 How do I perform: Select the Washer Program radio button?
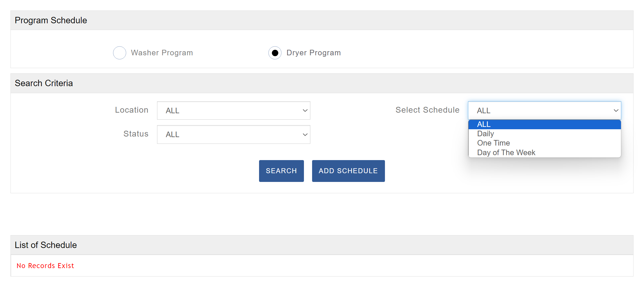click(x=119, y=53)
